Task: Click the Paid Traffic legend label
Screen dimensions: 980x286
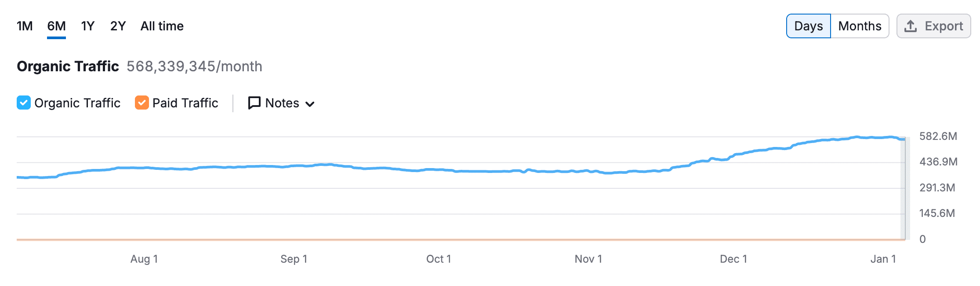Action: 185,103
